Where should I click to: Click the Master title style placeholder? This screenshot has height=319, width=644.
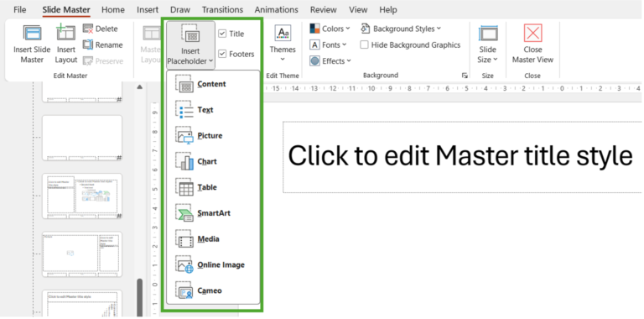point(462,157)
